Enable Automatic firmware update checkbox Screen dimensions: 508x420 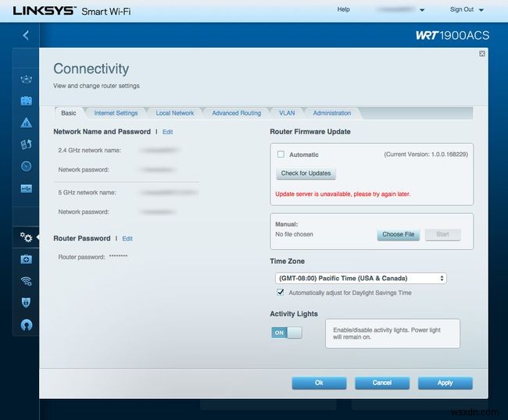pyautogui.click(x=281, y=155)
